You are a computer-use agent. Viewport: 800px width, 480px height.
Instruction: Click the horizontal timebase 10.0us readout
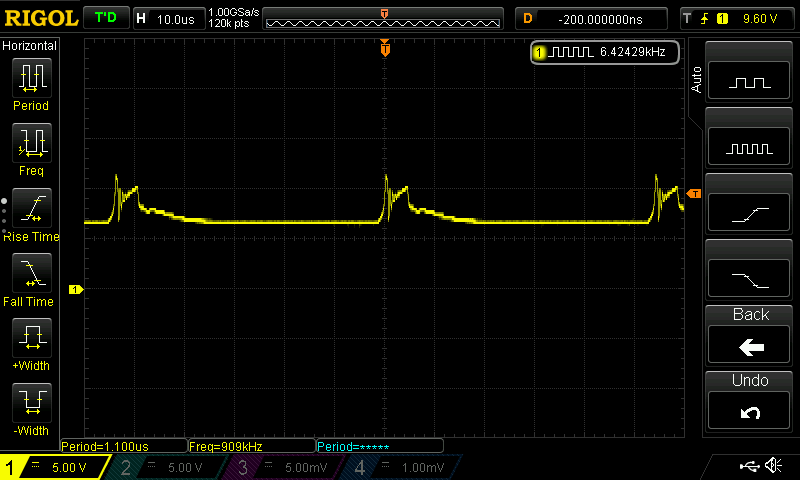click(x=169, y=19)
